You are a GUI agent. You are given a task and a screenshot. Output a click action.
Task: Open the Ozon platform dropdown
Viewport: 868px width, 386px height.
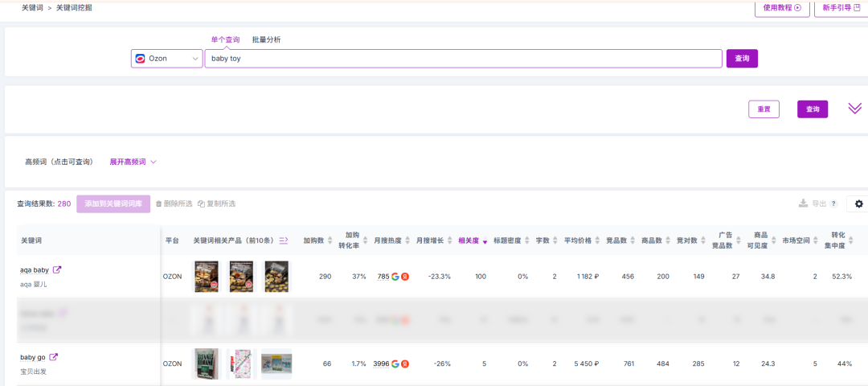tap(166, 58)
